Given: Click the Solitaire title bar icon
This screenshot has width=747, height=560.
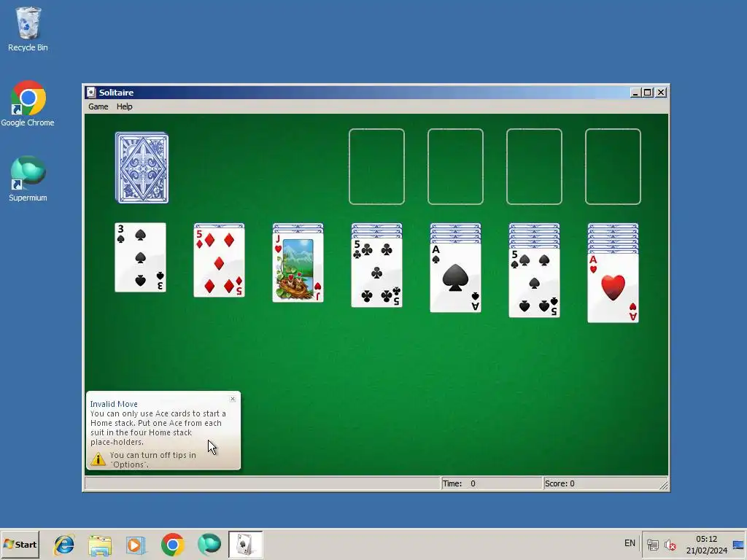Looking at the screenshot, I should [x=91, y=93].
